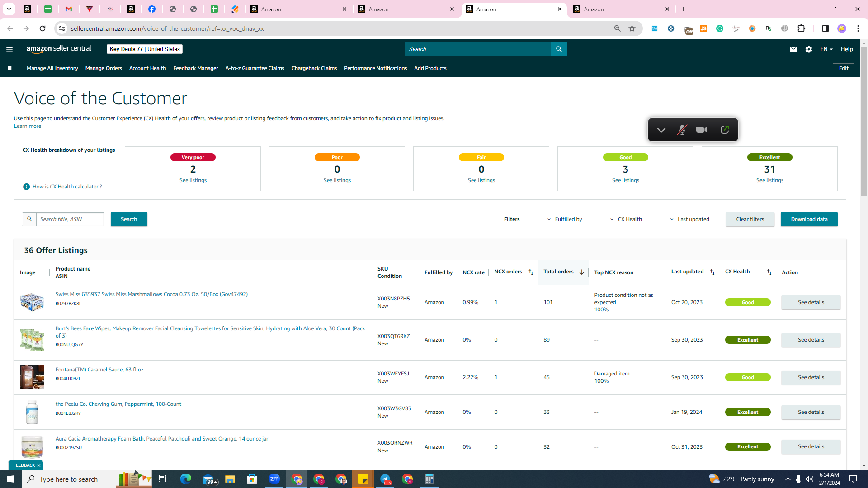Go to Account Health
Screen dimensions: 868x488
point(147,68)
